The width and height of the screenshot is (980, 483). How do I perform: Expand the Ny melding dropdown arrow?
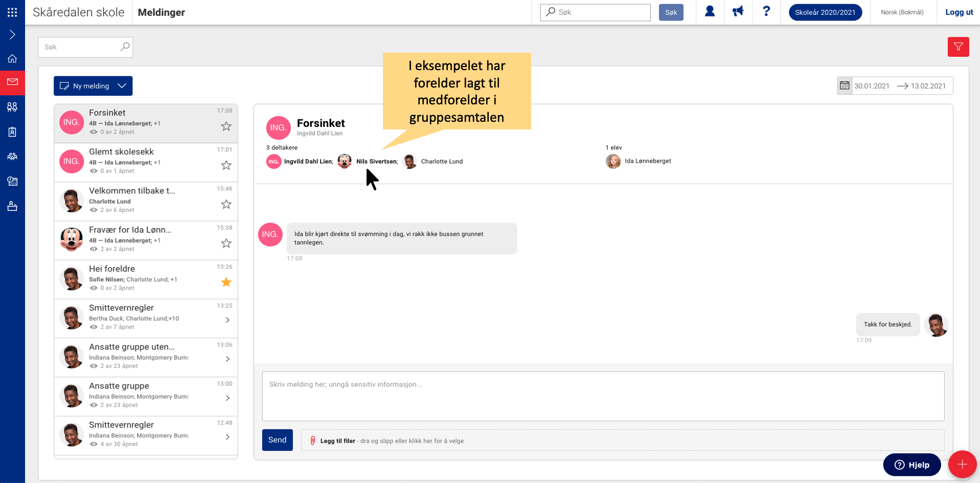tap(122, 86)
